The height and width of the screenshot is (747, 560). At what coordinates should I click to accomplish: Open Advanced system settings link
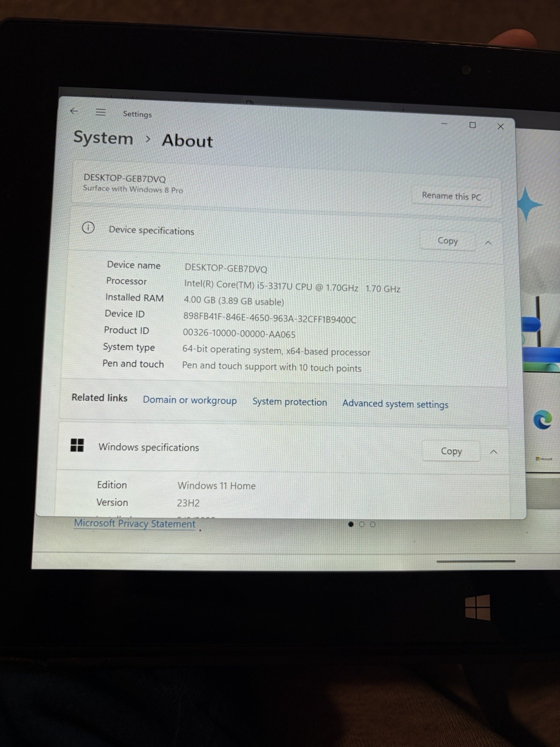[x=395, y=404]
